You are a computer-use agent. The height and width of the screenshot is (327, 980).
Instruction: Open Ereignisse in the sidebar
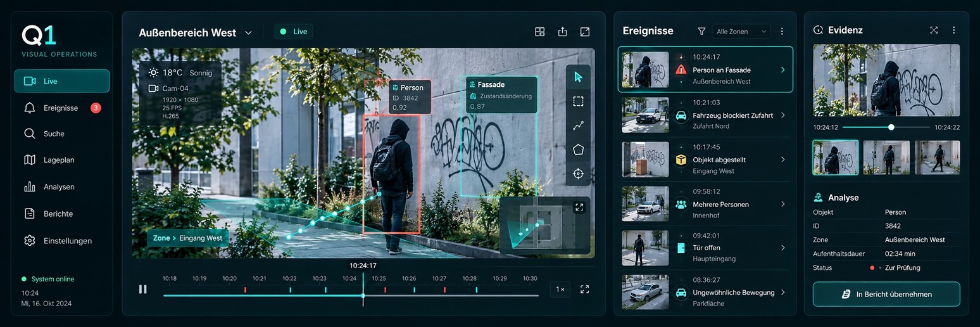pos(61,108)
